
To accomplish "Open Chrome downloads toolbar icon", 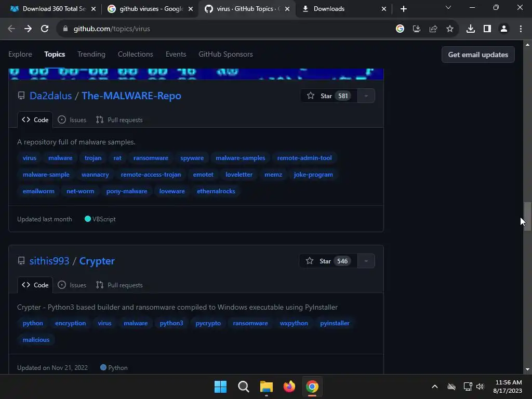I will 471,29.
